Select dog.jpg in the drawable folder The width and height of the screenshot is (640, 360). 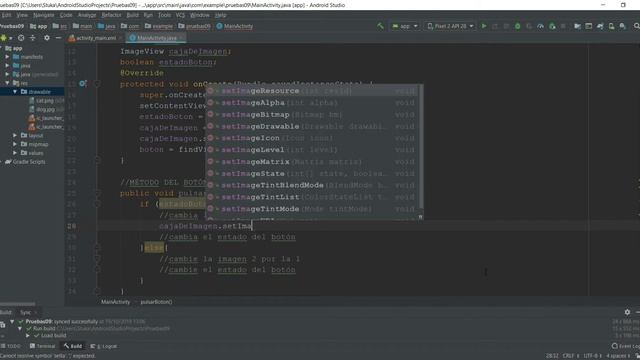pos(46,109)
